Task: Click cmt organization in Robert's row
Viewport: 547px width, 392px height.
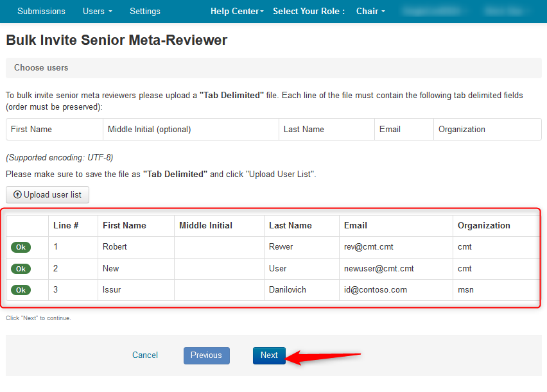Action: click(465, 247)
